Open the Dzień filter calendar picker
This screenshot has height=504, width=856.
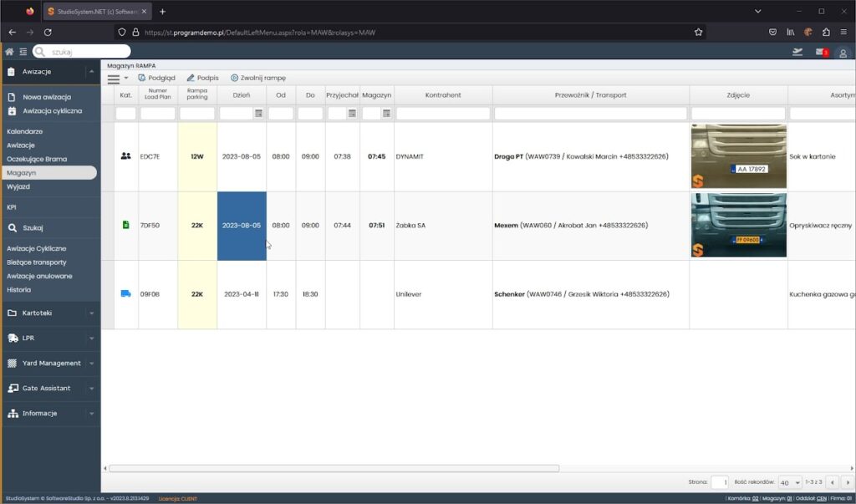259,114
